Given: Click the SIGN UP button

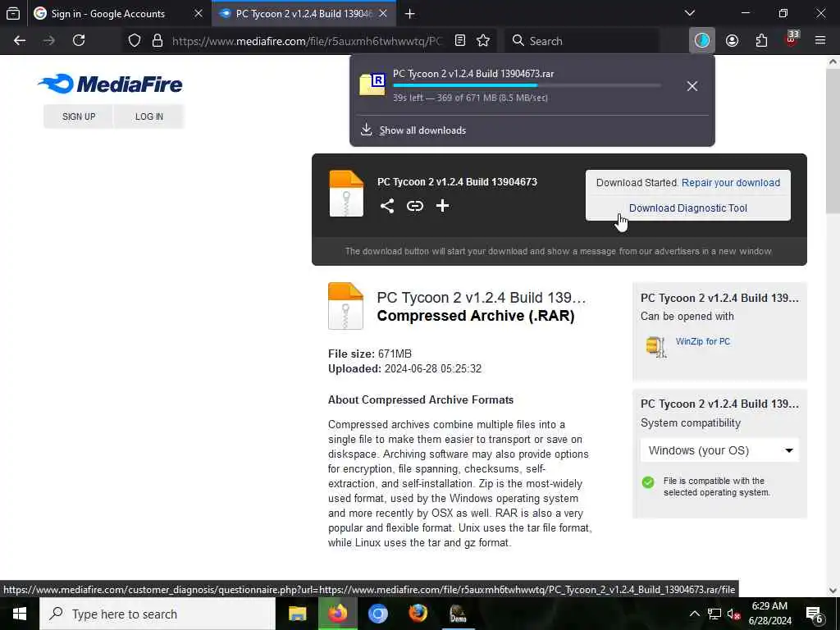Looking at the screenshot, I should click(x=79, y=116).
